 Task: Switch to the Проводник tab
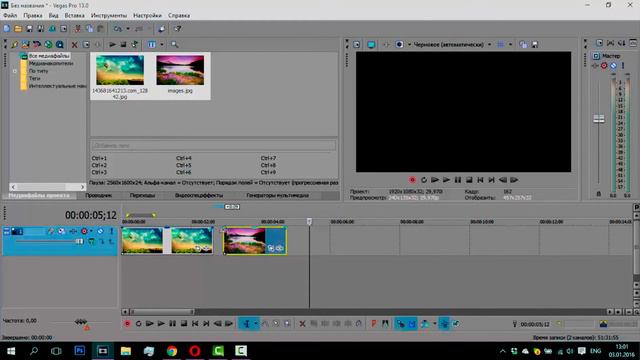(x=98, y=196)
